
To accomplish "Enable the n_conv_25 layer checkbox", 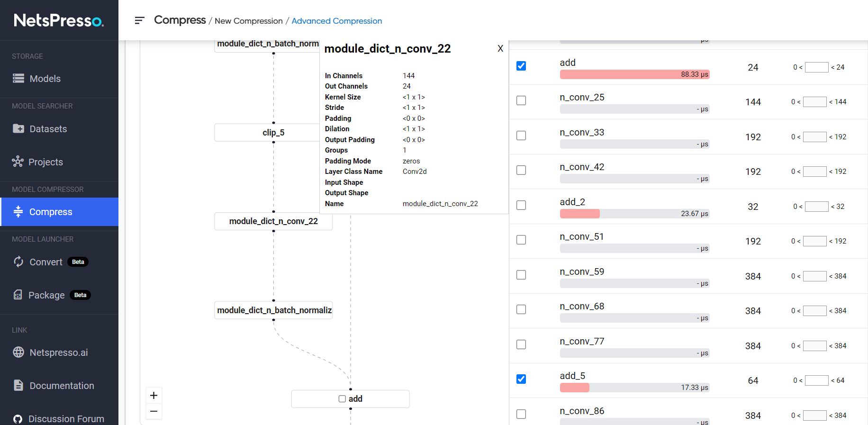I will 521,100.
